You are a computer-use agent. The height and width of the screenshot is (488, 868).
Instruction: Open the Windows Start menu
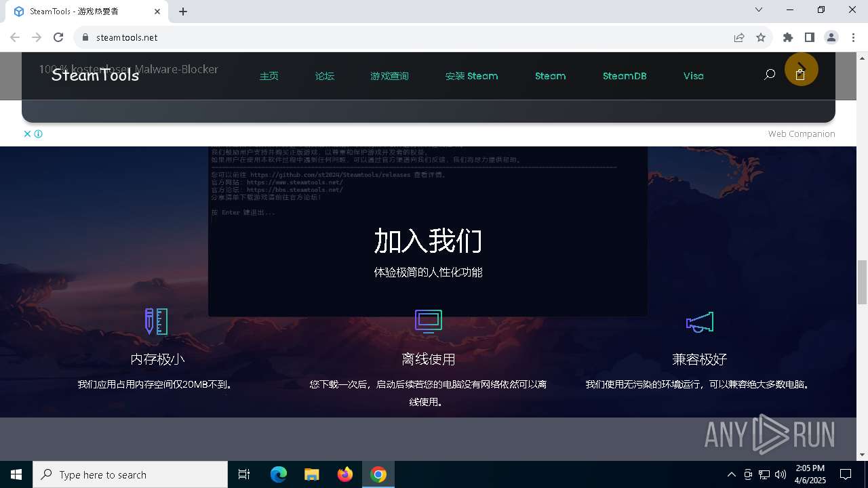point(16,474)
